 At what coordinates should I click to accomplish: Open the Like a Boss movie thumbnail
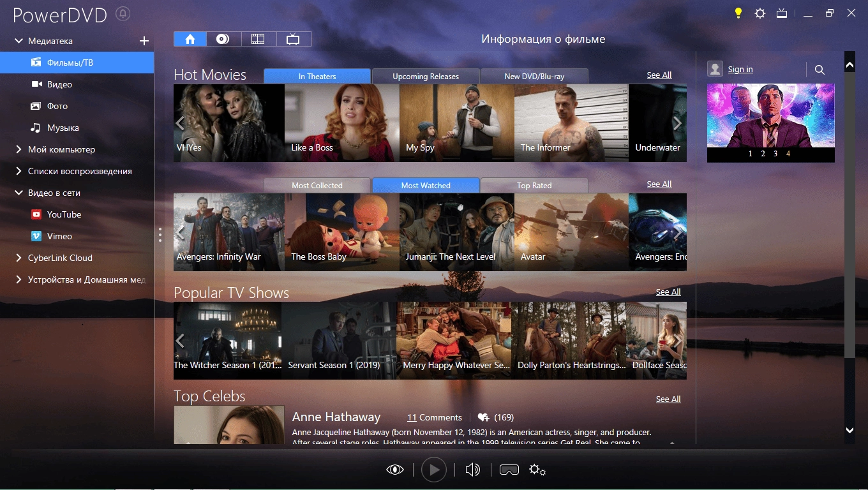coord(342,122)
